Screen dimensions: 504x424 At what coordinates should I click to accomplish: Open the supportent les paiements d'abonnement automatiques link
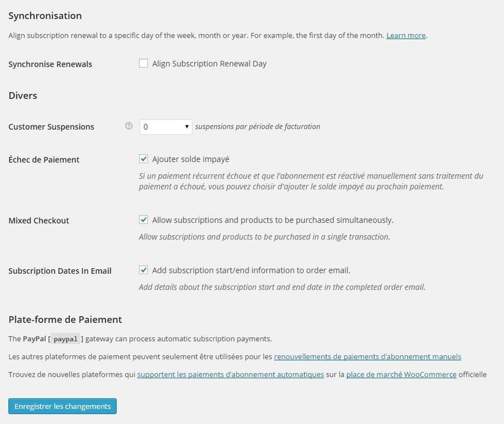230,375
